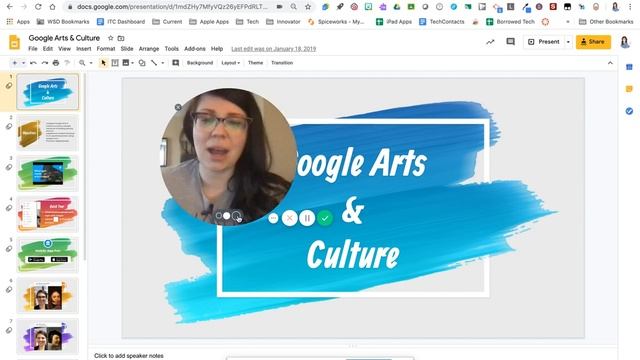Open the File menu
640x360 pixels.
pos(33,49)
